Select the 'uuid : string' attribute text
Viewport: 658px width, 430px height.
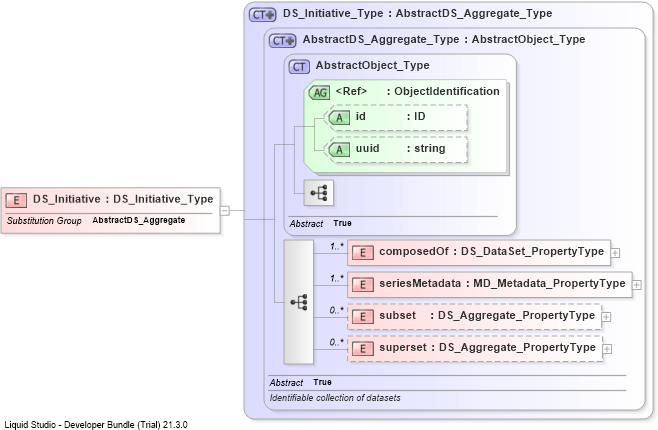click(x=400, y=149)
